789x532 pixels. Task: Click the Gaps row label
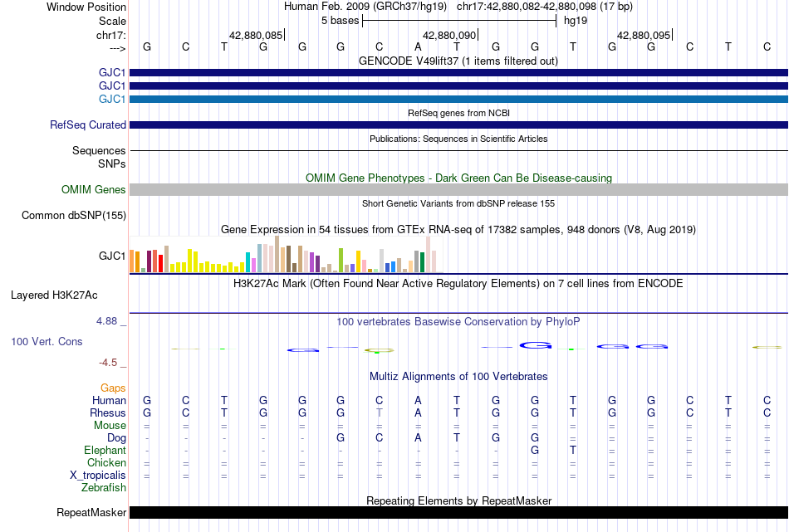click(x=113, y=388)
